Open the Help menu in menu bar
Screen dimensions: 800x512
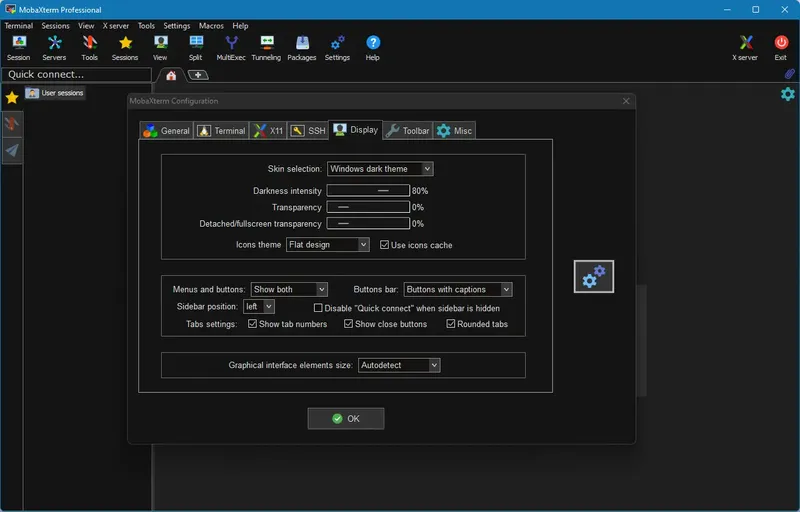[x=240, y=25]
